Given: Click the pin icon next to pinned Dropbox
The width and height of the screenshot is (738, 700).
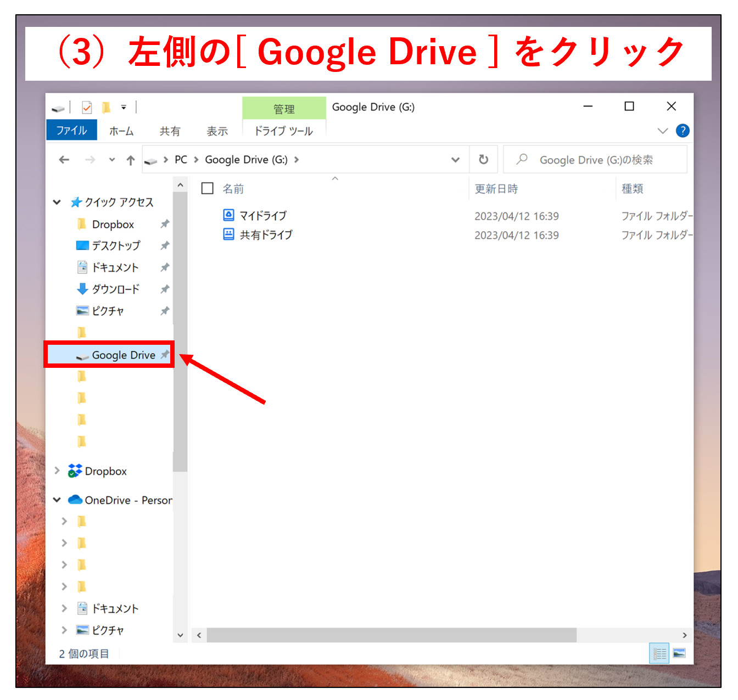Looking at the screenshot, I should [x=164, y=224].
